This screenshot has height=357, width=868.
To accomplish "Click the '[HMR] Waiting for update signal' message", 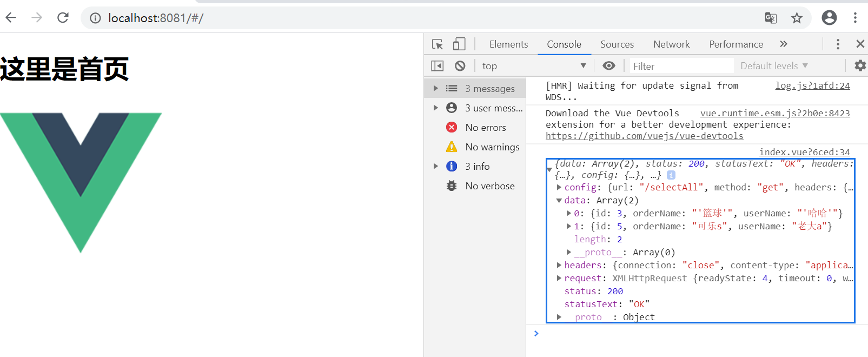I will coord(642,91).
